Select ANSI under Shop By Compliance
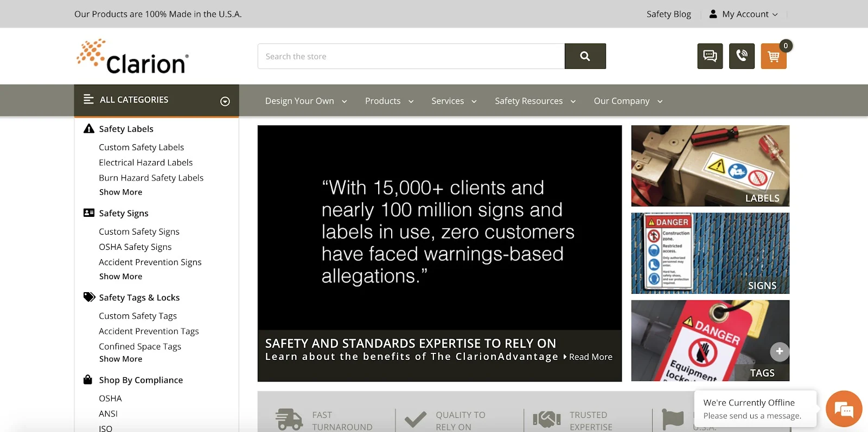Viewport: 868px width, 432px height. [108, 414]
